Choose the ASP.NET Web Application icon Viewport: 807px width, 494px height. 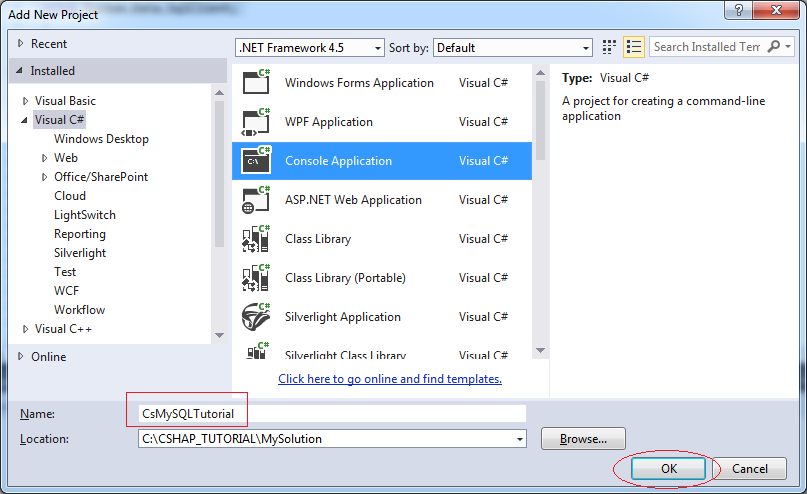256,200
